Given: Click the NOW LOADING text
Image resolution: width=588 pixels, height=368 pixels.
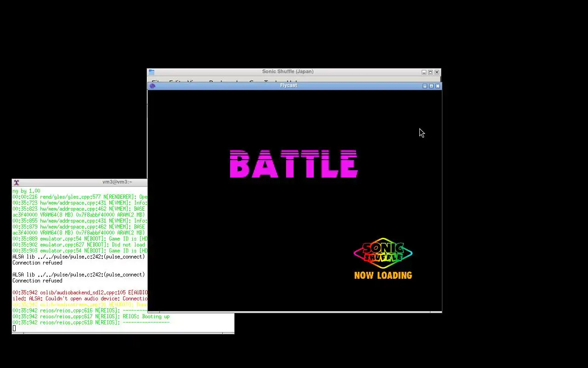Looking at the screenshot, I should point(383,276).
